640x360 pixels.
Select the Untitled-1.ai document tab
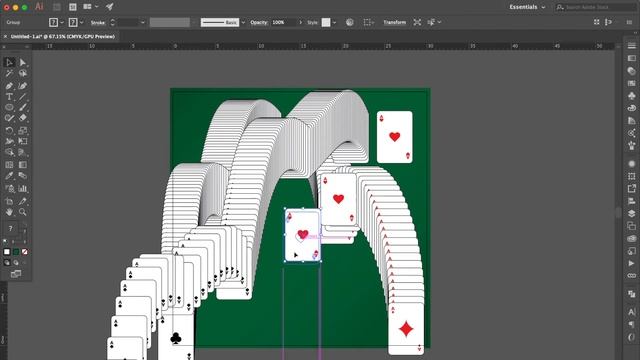62,36
